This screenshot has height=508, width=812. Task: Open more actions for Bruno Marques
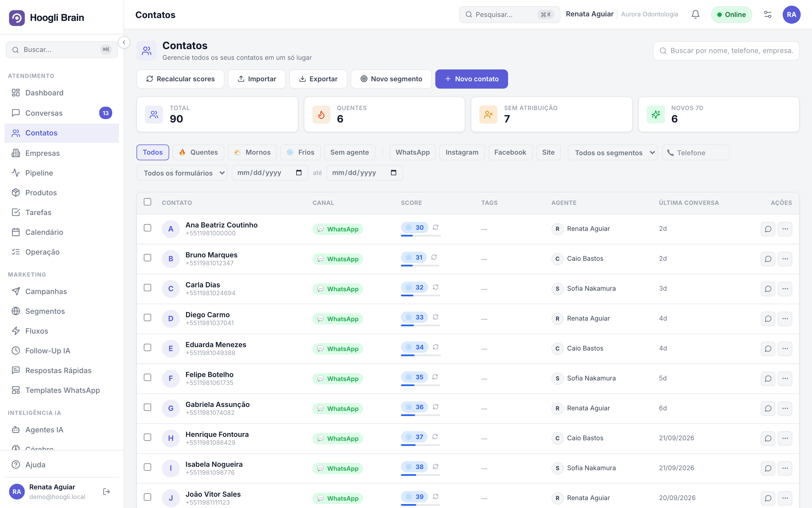pos(785,259)
